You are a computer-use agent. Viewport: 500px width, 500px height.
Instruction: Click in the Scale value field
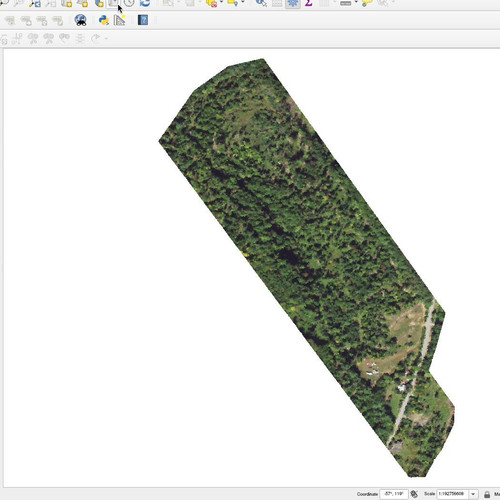click(x=453, y=494)
